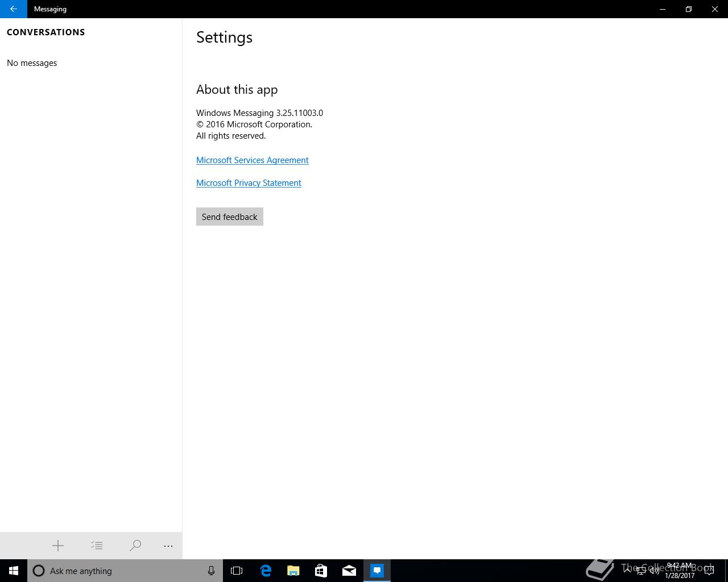Minimize the Messaging window

click(663, 9)
